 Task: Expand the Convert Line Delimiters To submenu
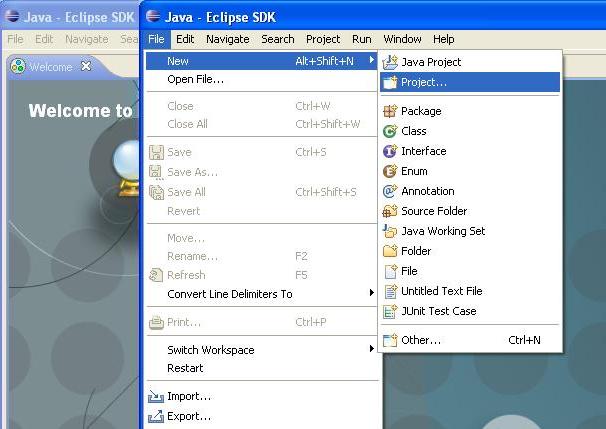pos(371,294)
